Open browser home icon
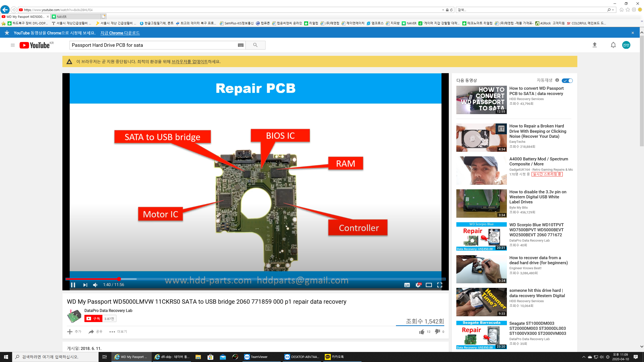 [622, 10]
